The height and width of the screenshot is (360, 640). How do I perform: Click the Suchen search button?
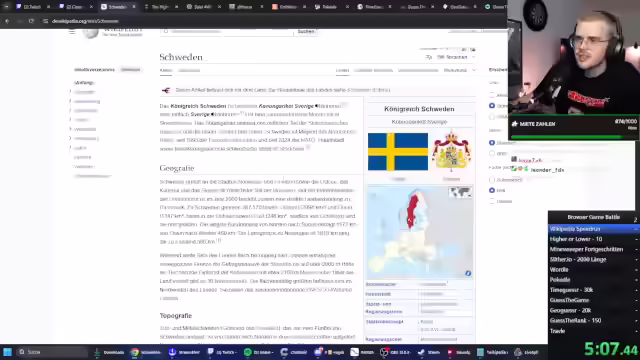[x=306, y=31]
